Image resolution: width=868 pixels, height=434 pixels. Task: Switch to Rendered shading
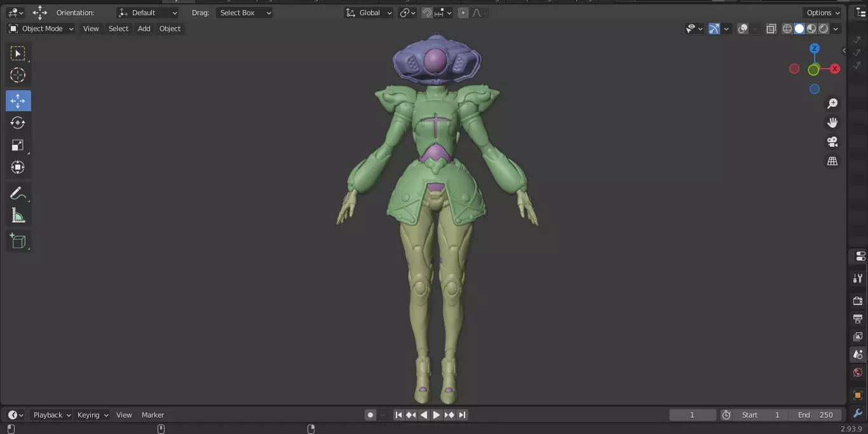click(824, 29)
